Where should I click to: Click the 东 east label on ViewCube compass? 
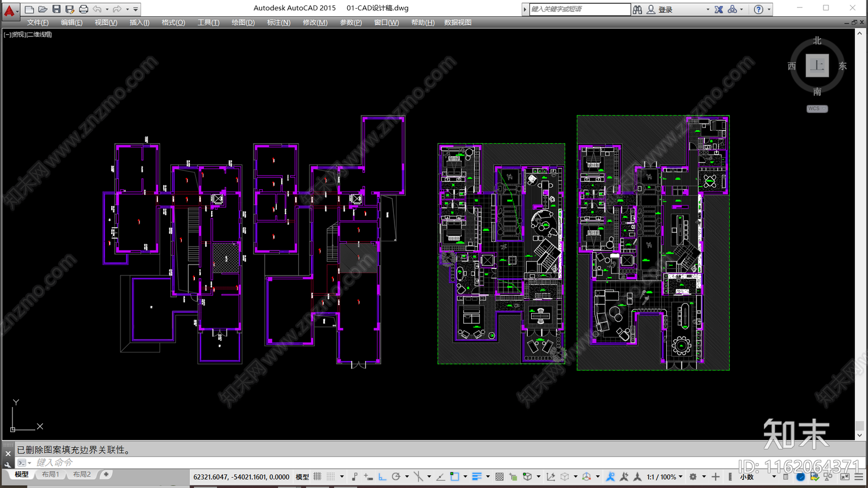pyautogui.click(x=843, y=66)
